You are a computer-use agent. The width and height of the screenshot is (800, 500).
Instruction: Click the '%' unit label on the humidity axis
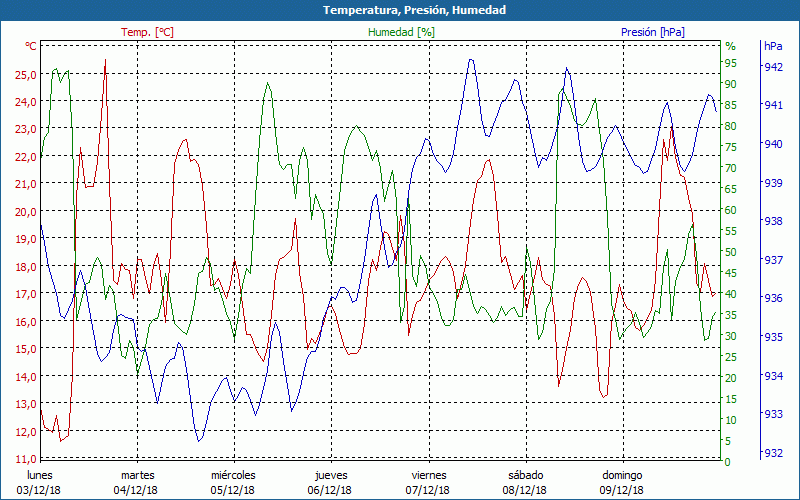[x=731, y=46]
